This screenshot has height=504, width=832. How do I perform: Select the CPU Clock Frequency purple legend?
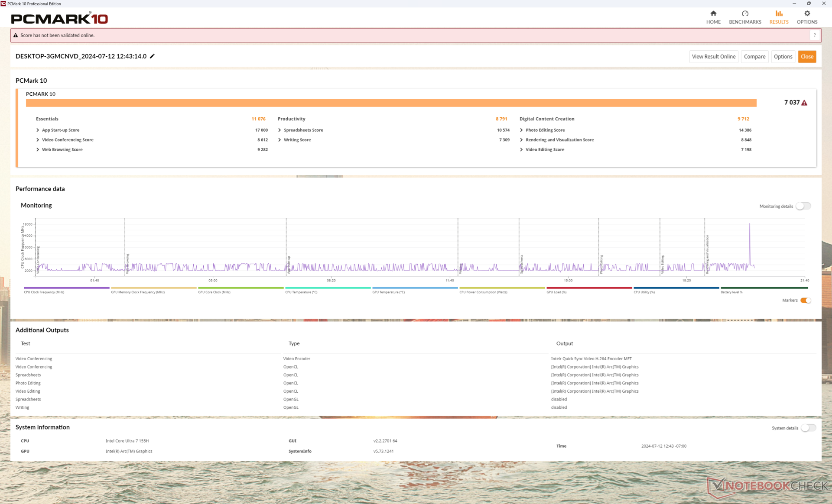(x=66, y=288)
